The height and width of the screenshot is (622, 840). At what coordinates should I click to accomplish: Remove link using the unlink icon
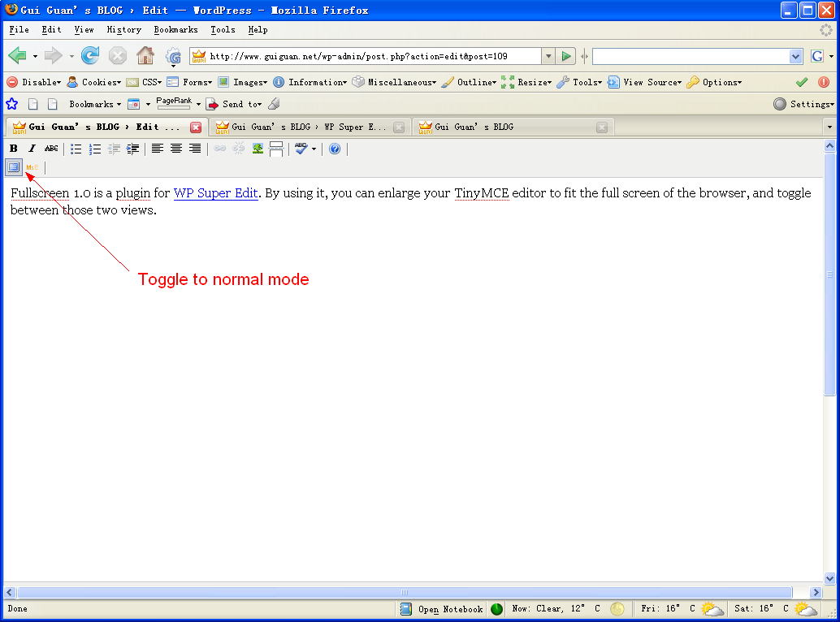238,149
